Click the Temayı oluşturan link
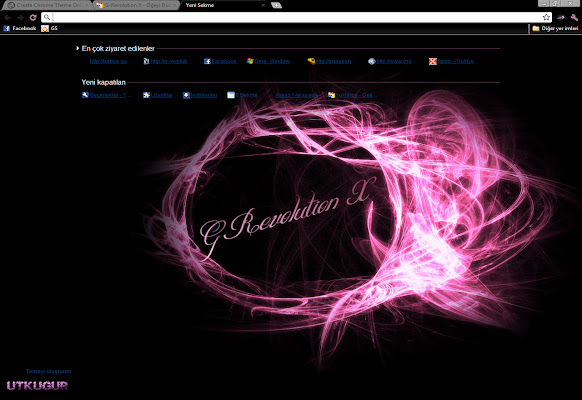Image resolution: width=582 pixels, height=400 pixels. (49, 371)
